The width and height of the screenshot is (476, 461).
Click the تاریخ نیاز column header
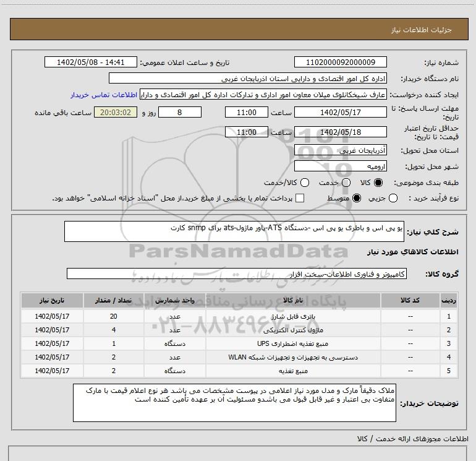52,300
